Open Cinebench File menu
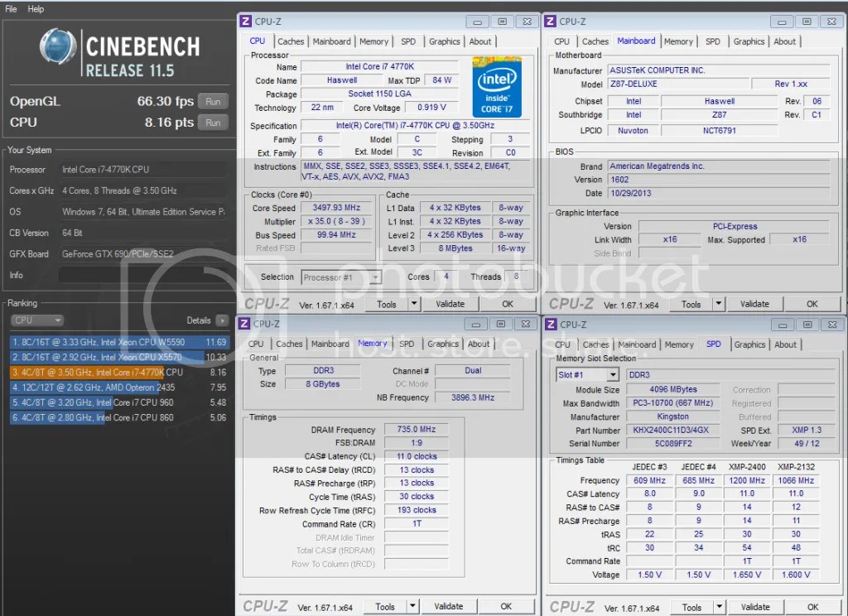The height and width of the screenshot is (616, 848). point(10,8)
